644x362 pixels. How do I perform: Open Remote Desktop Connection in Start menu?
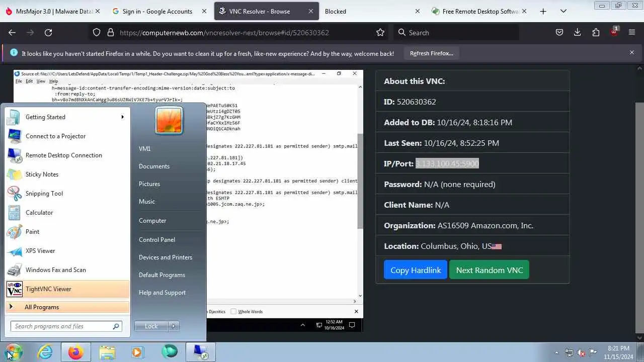67,155
